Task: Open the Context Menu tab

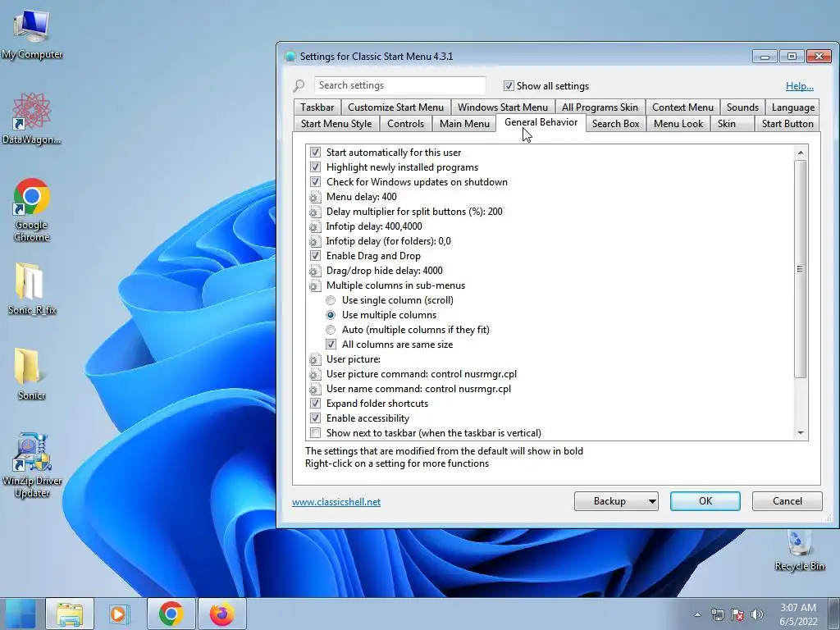Action: click(x=682, y=107)
